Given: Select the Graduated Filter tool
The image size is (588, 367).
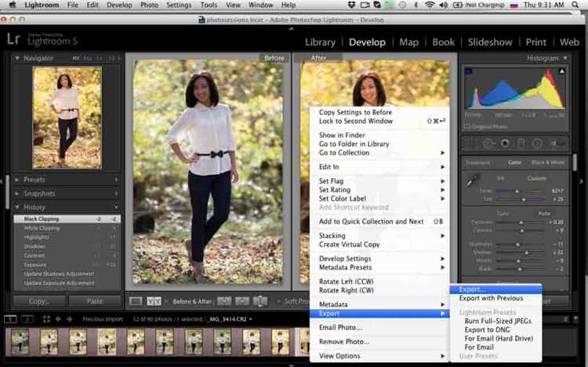Looking at the screenshot, I should pos(521,144).
